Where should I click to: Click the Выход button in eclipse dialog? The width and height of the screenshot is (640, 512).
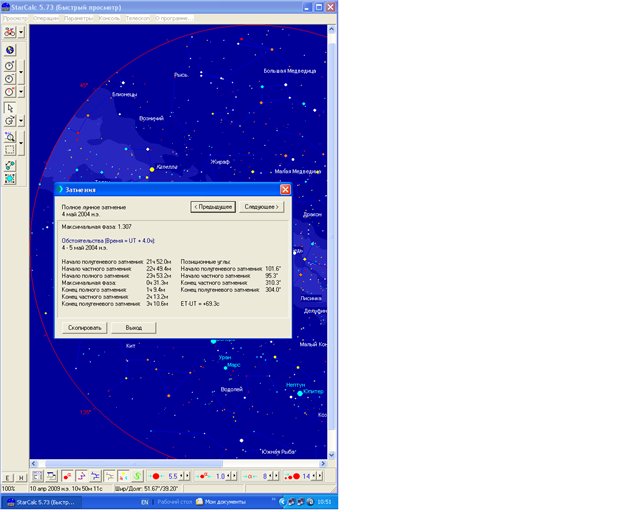[133, 328]
